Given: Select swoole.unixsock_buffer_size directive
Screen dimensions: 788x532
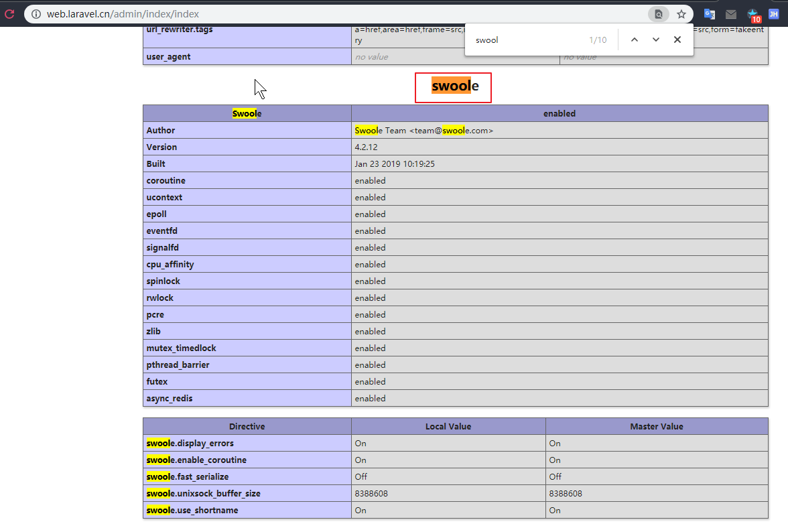Looking at the screenshot, I should (x=204, y=493).
